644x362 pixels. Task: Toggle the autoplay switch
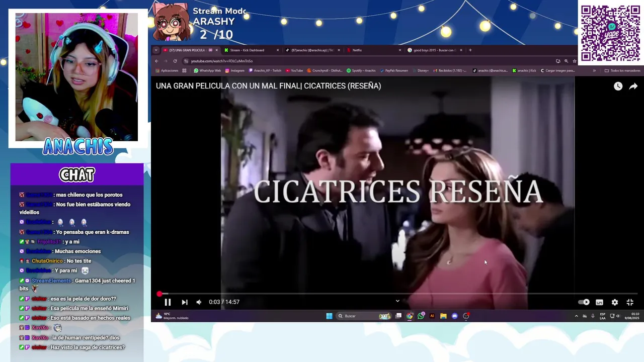(x=584, y=302)
